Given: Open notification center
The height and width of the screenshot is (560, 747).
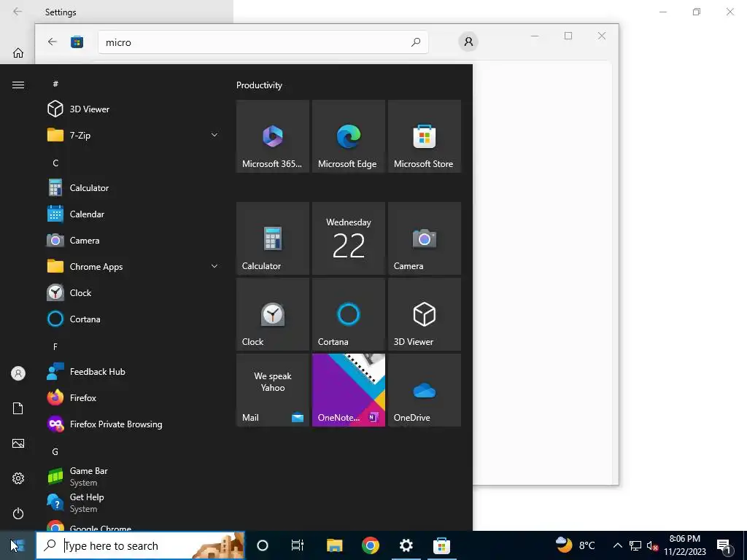Looking at the screenshot, I should 724,545.
